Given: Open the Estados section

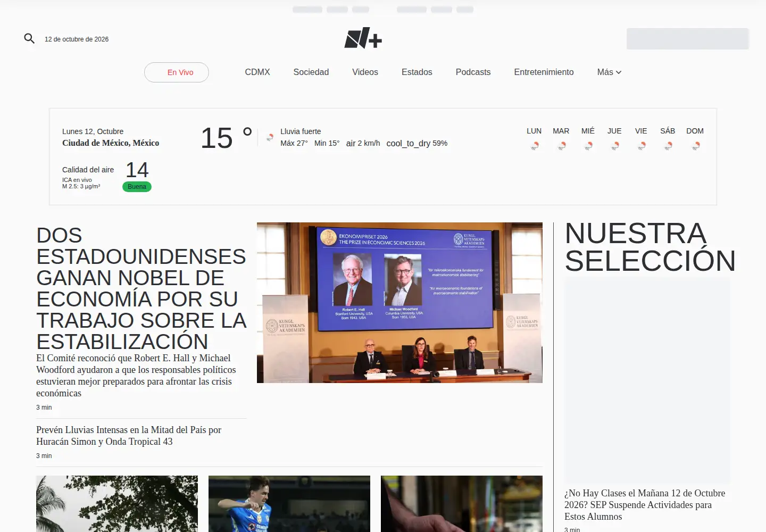Looking at the screenshot, I should pyautogui.click(x=417, y=72).
